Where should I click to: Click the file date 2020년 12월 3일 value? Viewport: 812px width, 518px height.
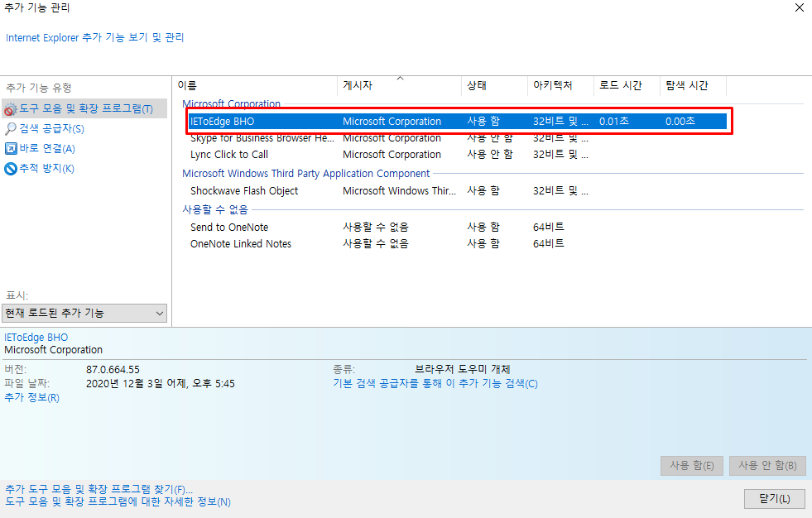[x=160, y=383]
